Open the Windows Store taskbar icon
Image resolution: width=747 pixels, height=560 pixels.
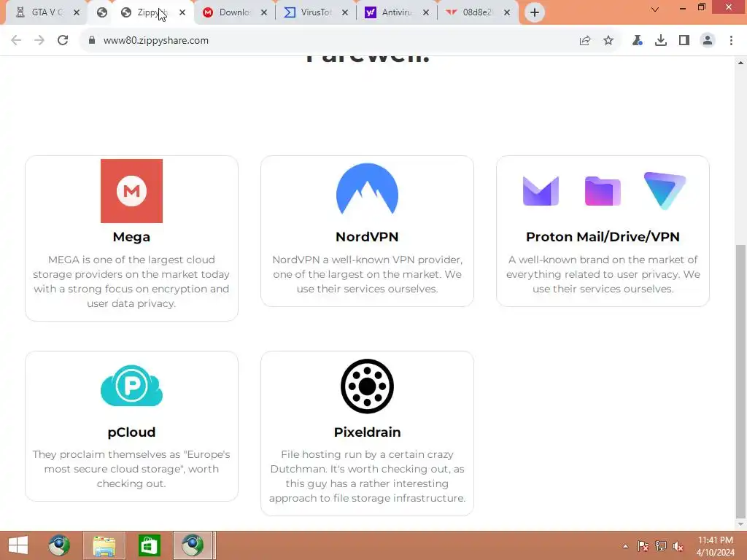149,545
